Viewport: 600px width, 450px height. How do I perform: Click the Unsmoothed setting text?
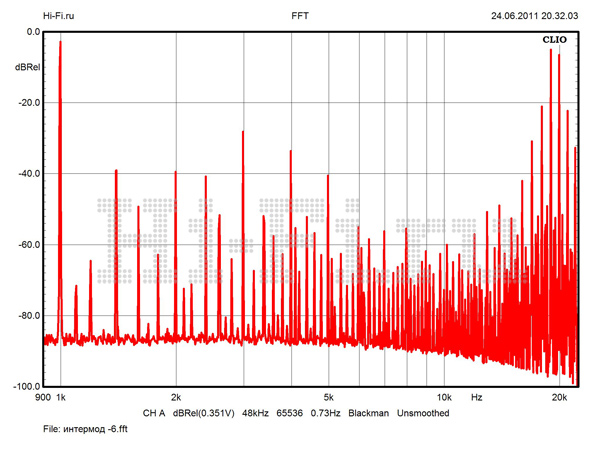423,413
